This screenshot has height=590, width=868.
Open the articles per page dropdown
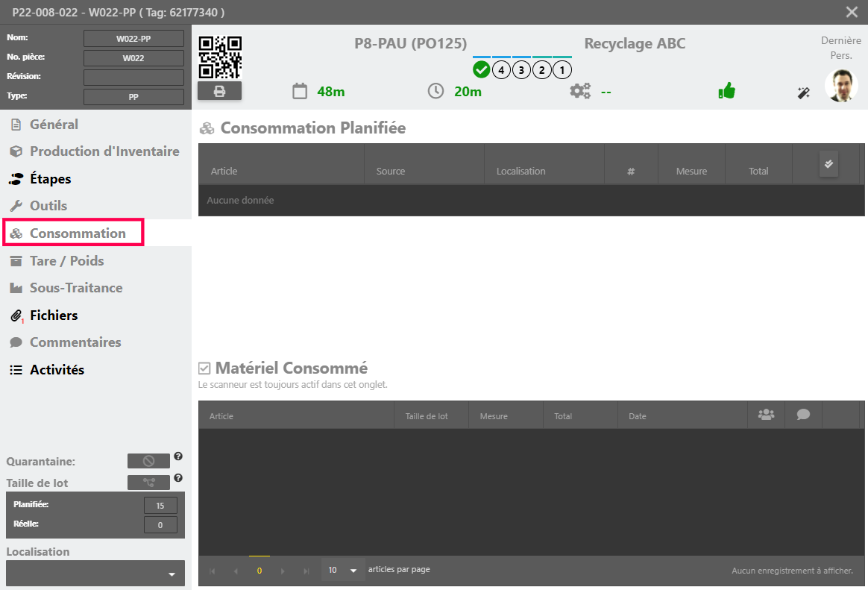coord(343,570)
